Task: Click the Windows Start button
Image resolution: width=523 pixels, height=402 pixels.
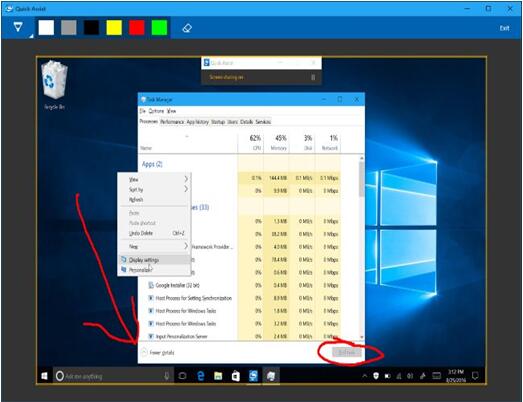Action: [44, 376]
